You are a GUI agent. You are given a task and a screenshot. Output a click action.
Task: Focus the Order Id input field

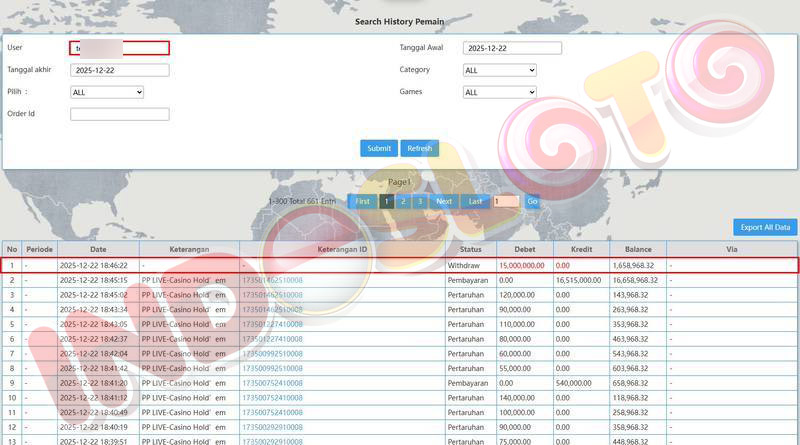(x=119, y=114)
